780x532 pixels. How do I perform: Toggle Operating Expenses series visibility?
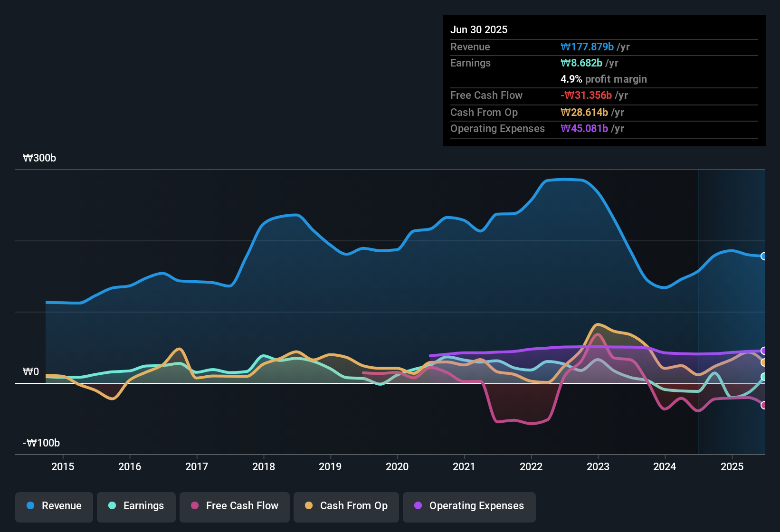[x=469, y=506]
